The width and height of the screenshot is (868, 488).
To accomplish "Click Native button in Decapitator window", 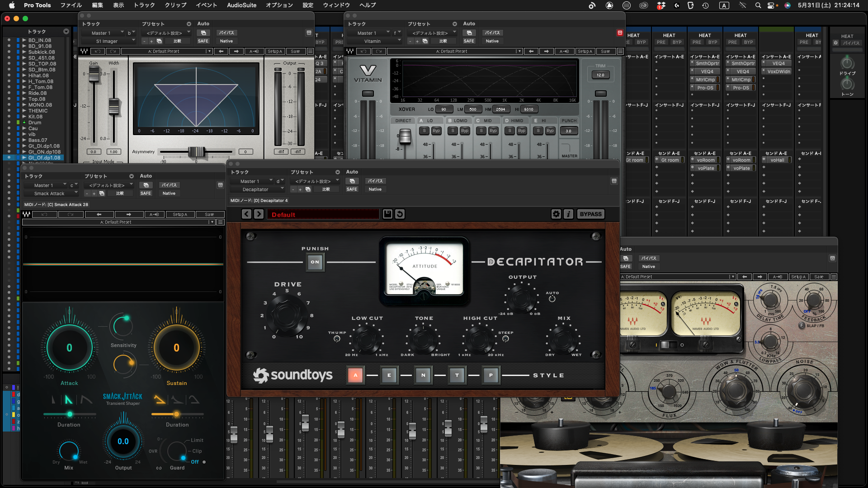I will tap(375, 189).
